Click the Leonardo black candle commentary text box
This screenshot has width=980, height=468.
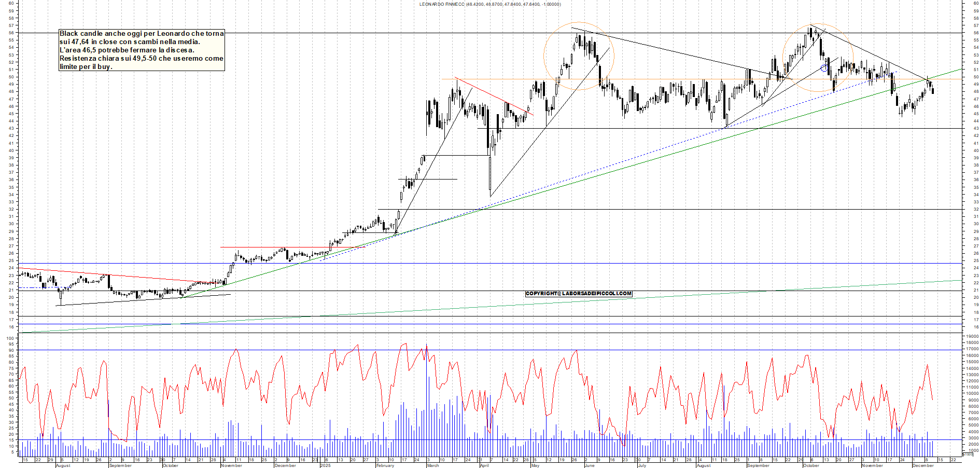coord(142,50)
